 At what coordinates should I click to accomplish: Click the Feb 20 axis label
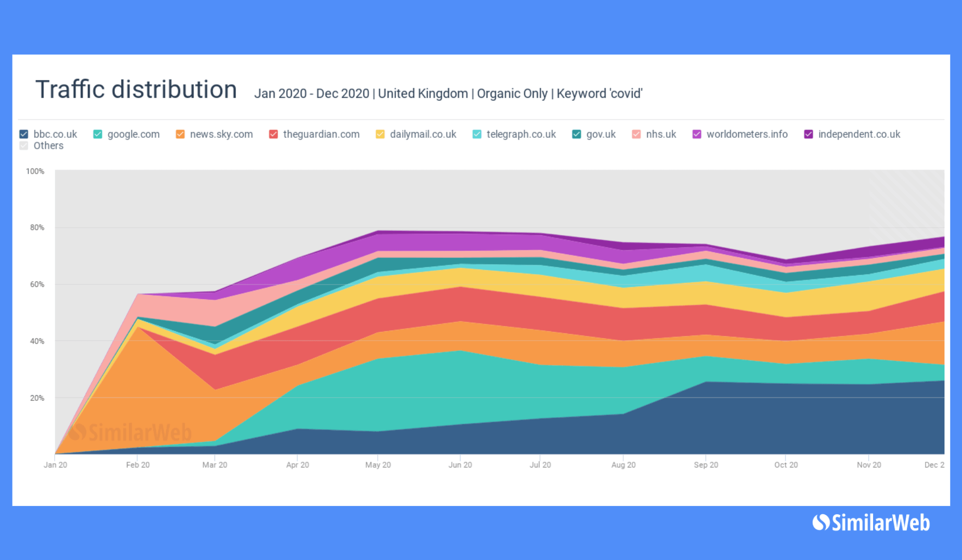(138, 465)
